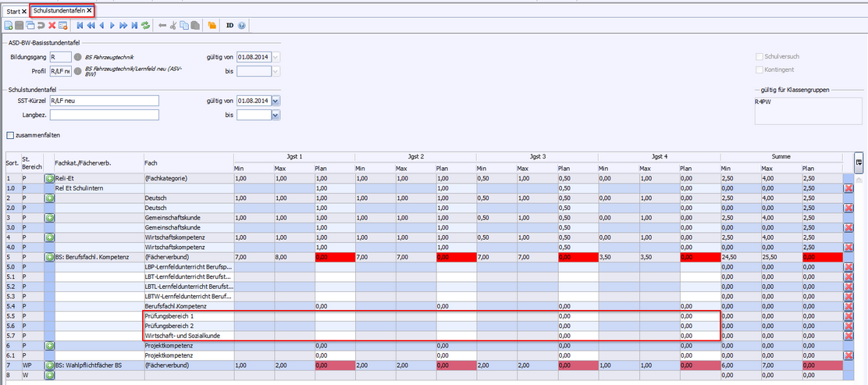Click the ID toolbar button
The image size is (868, 385).
point(229,26)
